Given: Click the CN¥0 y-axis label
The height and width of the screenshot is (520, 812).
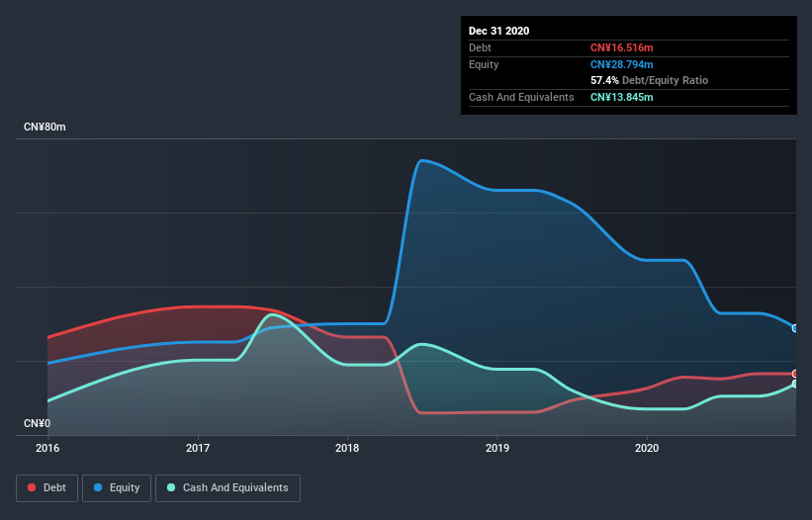Looking at the screenshot, I should 37,423.
